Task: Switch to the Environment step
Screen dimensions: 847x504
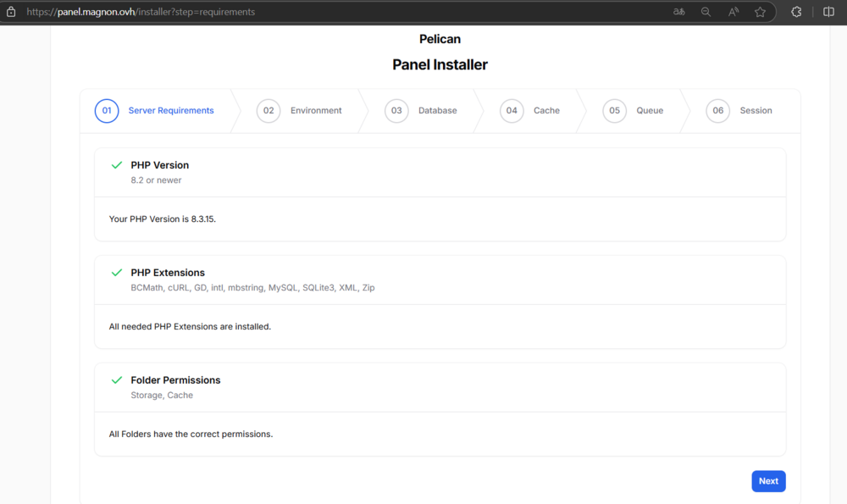Action: (x=316, y=110)
